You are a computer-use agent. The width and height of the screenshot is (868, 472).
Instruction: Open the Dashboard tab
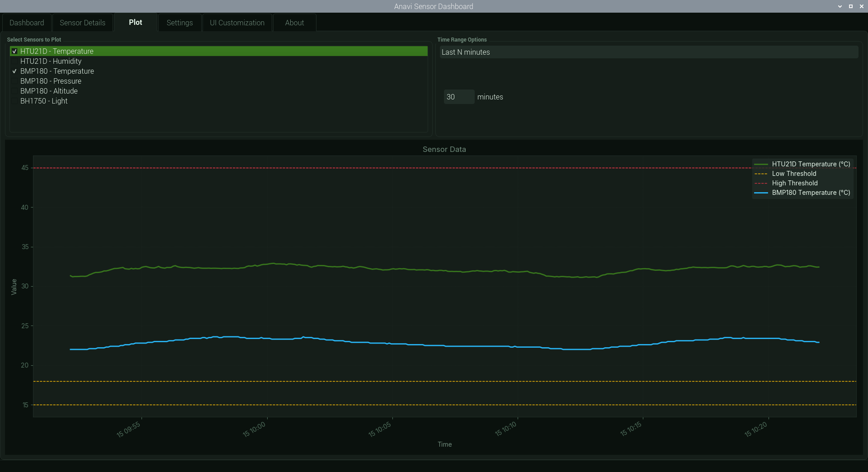(27, 23)
